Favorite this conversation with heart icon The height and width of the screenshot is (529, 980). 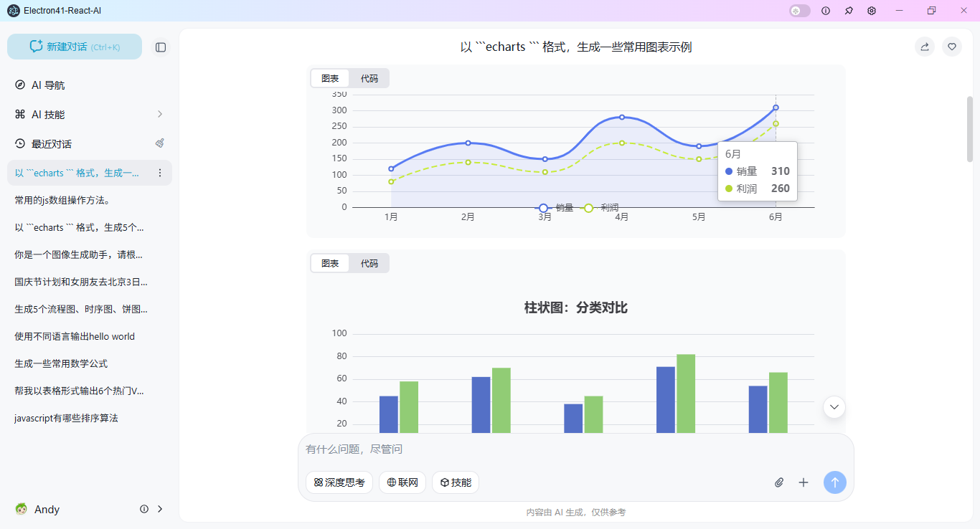952,47
